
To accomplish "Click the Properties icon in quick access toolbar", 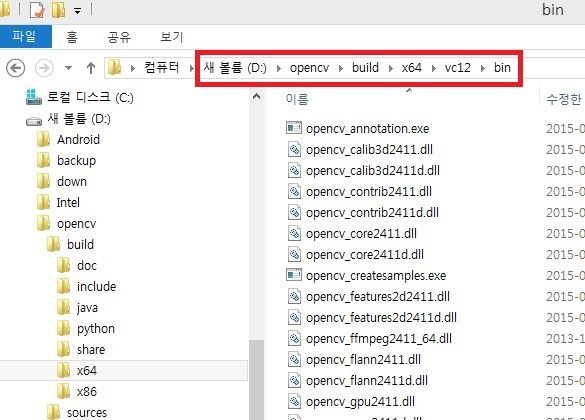I will pyautogui.click(x=37, y=10).
